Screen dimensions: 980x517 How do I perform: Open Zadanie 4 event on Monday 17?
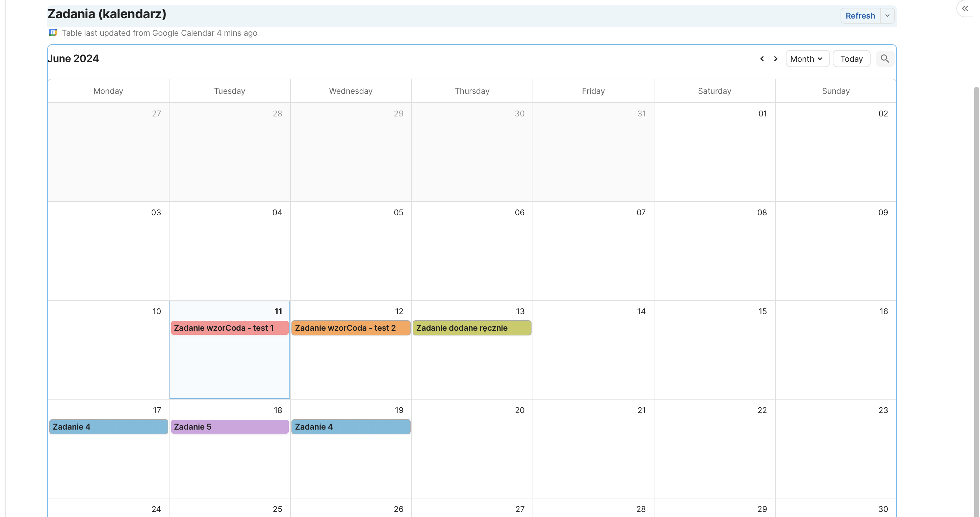108,427
